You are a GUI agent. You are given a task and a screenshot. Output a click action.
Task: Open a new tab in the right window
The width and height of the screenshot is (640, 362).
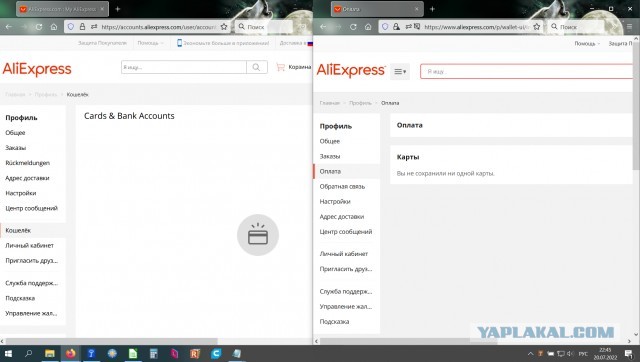(x=432, y=9)
